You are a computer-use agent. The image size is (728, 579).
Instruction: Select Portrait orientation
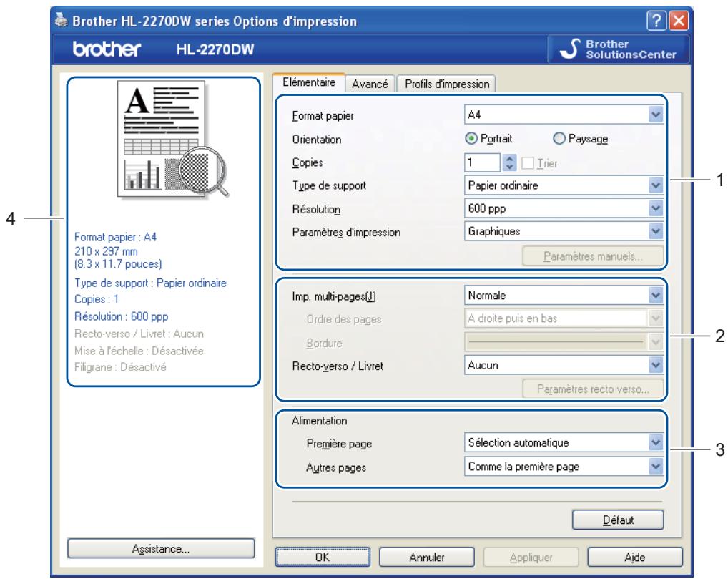[x=488, y=138]
